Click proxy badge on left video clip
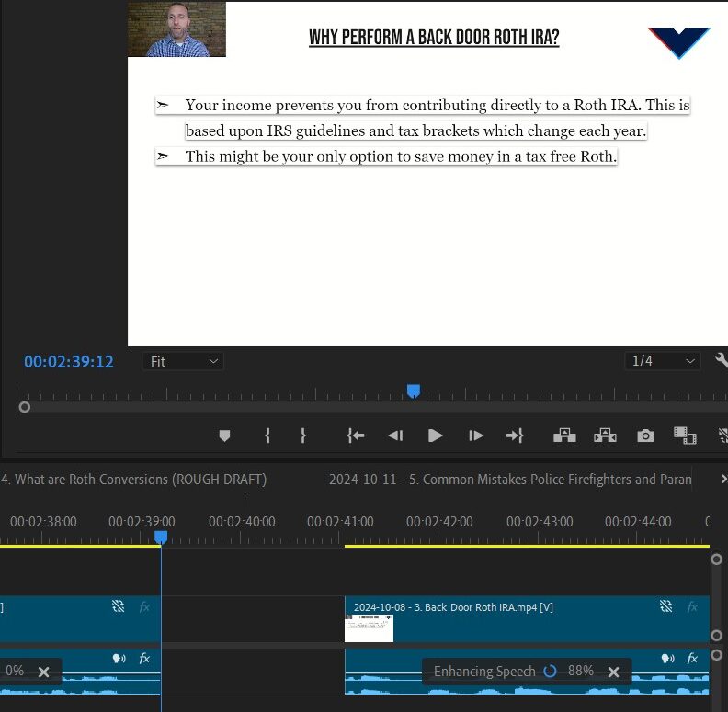Viewport: 728px width, 712px height. [x=118, y=605]
